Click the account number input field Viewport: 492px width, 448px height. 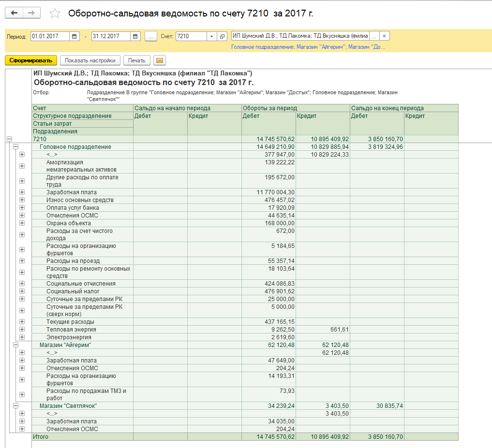click(x=192, y=36)
